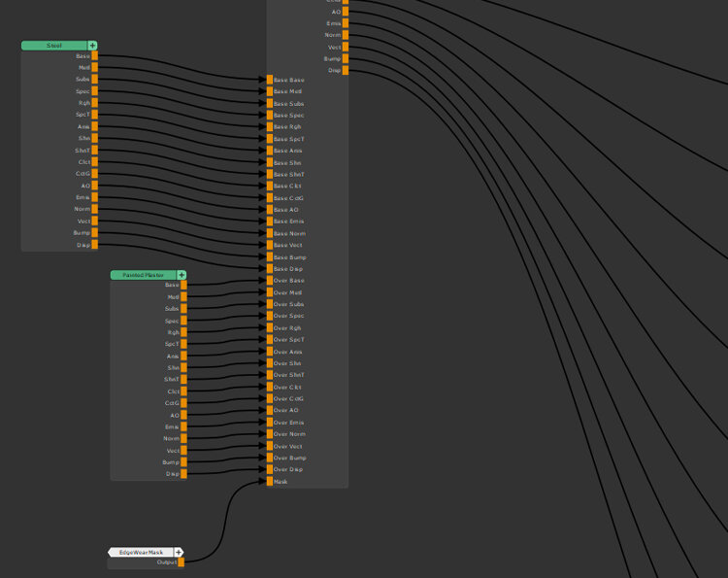Image resolution: width=728 pixels, height=578 pixels.
Task: Expand the Steel node with plus button
Action: (x=92, y=45)
